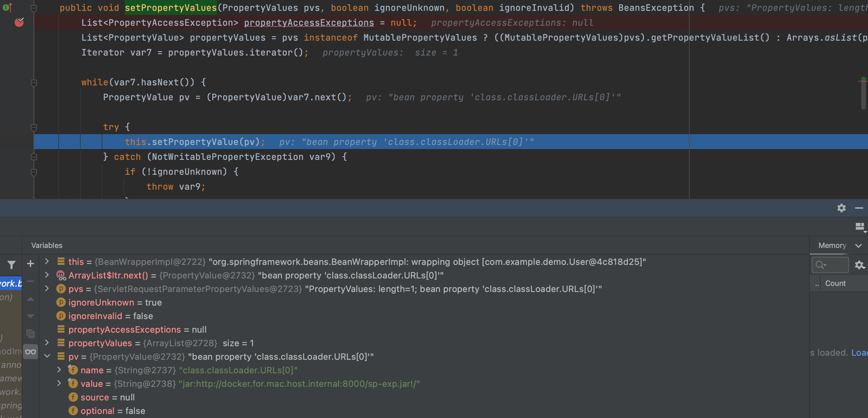Open Memory view settings gear
This screenshot has width=868, height=418.
tap(860, 265)
